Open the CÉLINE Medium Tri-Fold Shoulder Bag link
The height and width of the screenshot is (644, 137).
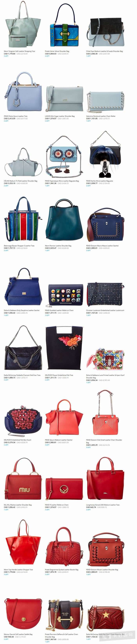pos(21,181)
